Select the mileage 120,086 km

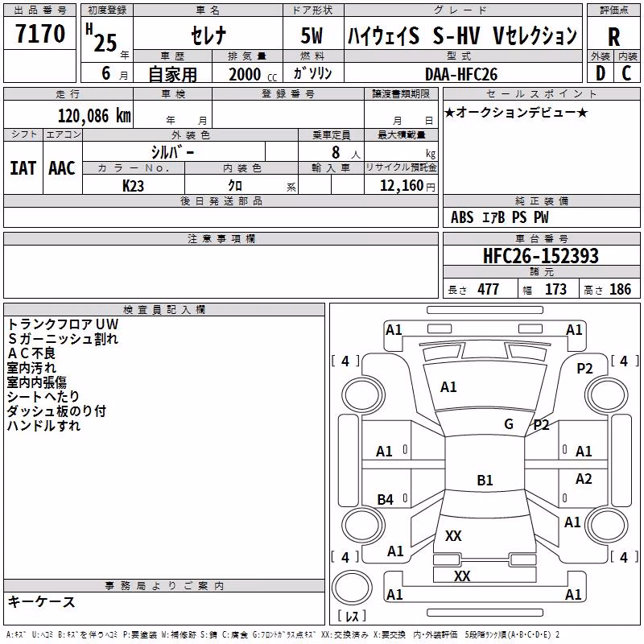(x=94, y=116)
